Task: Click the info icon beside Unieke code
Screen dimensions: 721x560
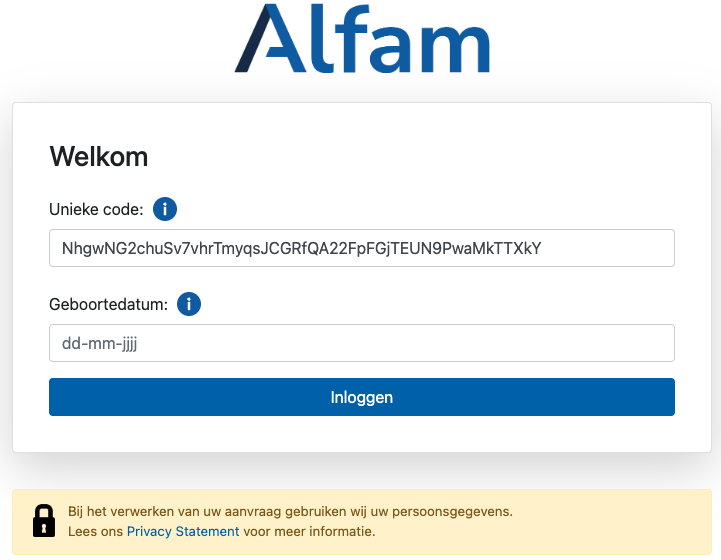Action: click(x=165, y=209)
